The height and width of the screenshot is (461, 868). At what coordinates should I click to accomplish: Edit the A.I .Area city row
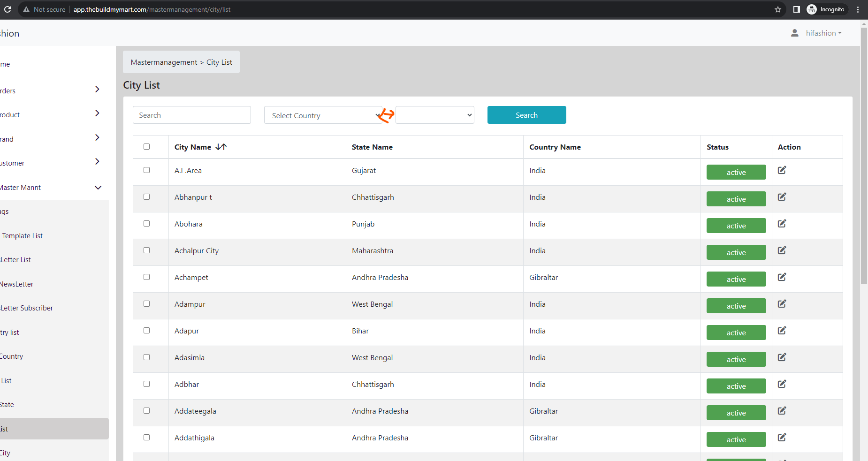[782, 170]
